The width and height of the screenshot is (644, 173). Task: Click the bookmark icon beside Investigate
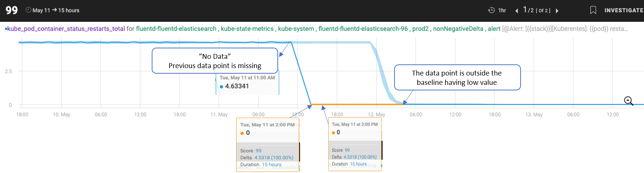coord(593,10)
